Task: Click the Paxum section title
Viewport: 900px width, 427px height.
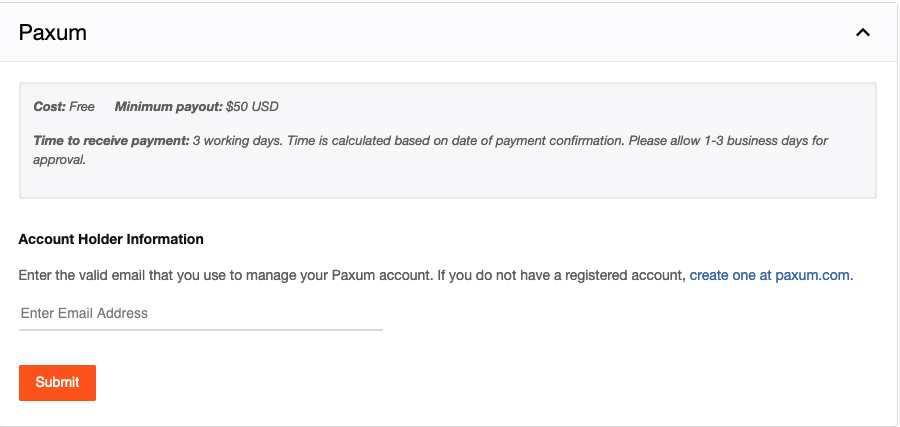Action: (53, 33)
